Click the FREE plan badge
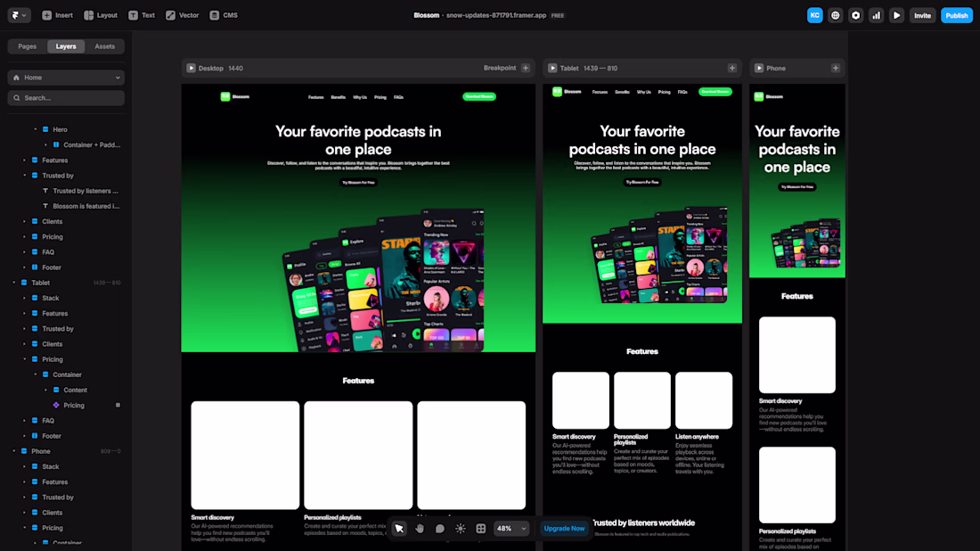980x551 pixels. click(x=558, y=16)
